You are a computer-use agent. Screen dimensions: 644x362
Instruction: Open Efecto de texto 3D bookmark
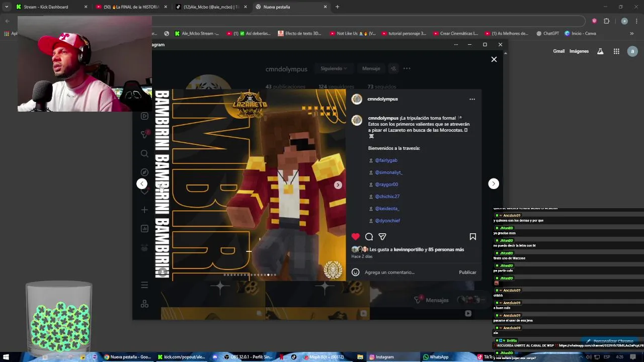[300, 34]
